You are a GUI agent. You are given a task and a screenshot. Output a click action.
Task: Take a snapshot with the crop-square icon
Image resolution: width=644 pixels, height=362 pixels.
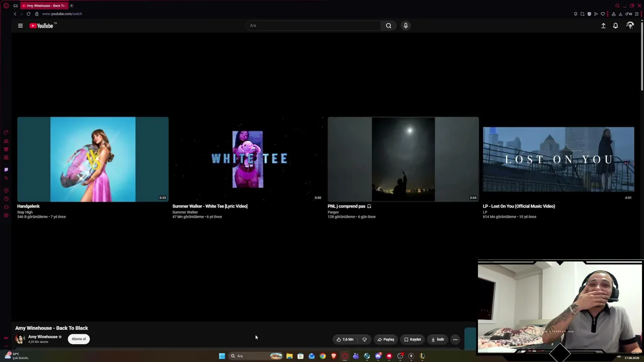[x=583, y=14]
